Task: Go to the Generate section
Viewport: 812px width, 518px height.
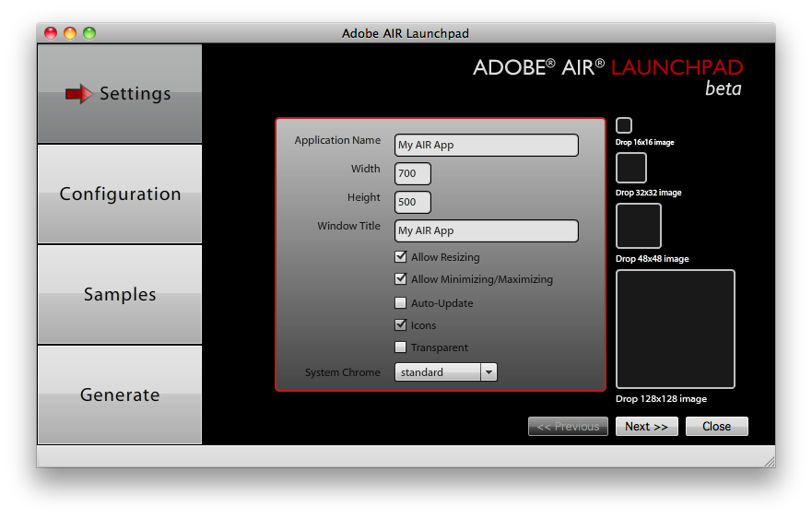Action: point(120,394)
